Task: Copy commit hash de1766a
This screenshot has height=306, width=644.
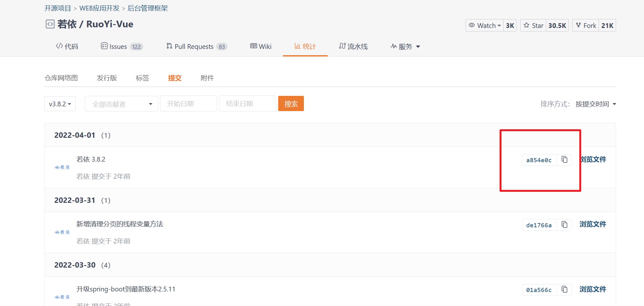Action: [564, 225]
